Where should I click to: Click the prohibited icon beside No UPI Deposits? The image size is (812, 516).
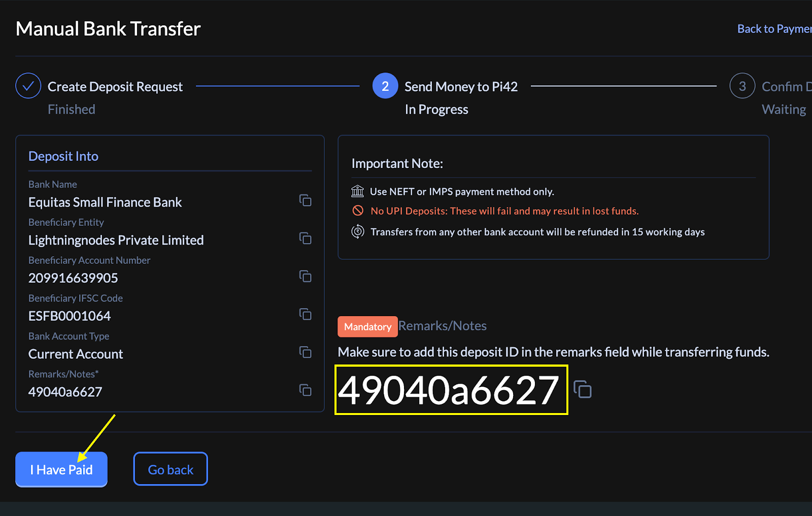click(358, 211)
